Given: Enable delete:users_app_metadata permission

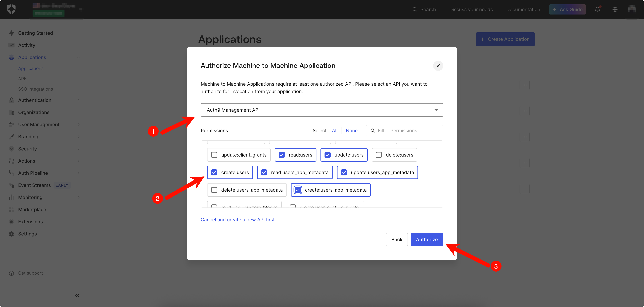Looking at the screenshot, I should 214,190.
